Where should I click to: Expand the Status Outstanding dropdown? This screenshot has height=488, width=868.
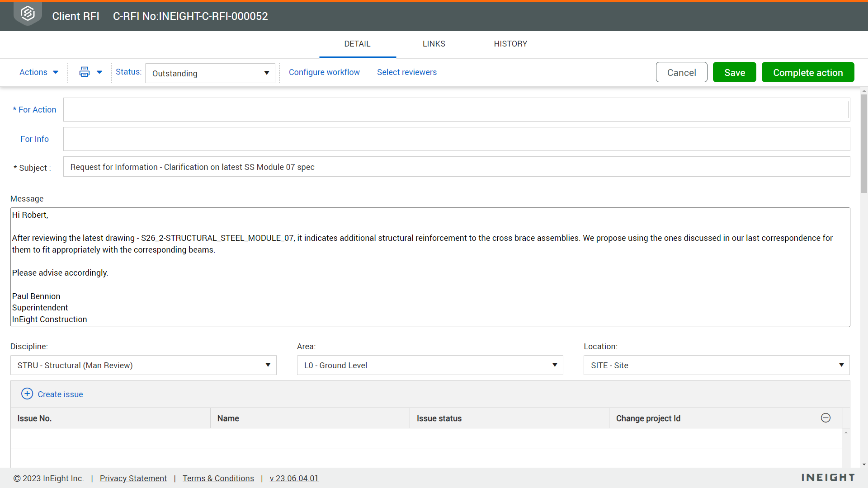pos(210,73)
